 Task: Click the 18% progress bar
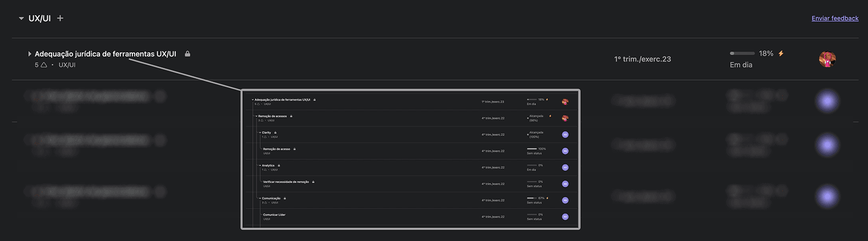742,54
